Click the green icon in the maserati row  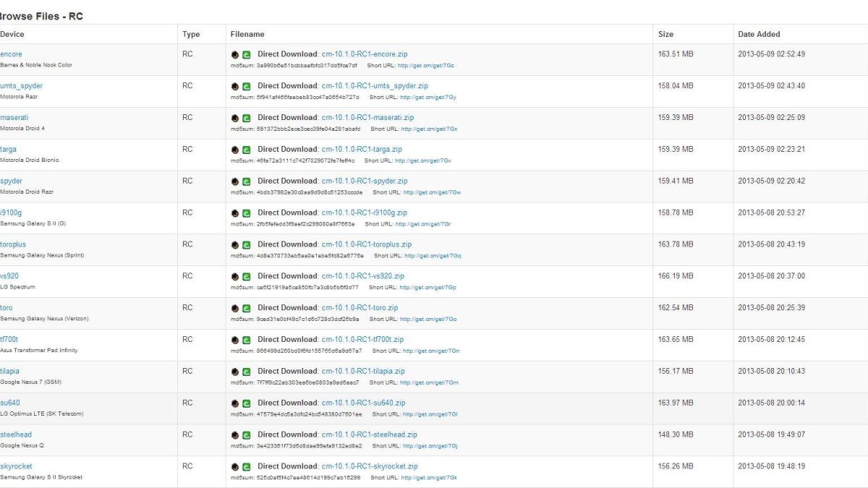pyautogui.click(x=246, y=118)
